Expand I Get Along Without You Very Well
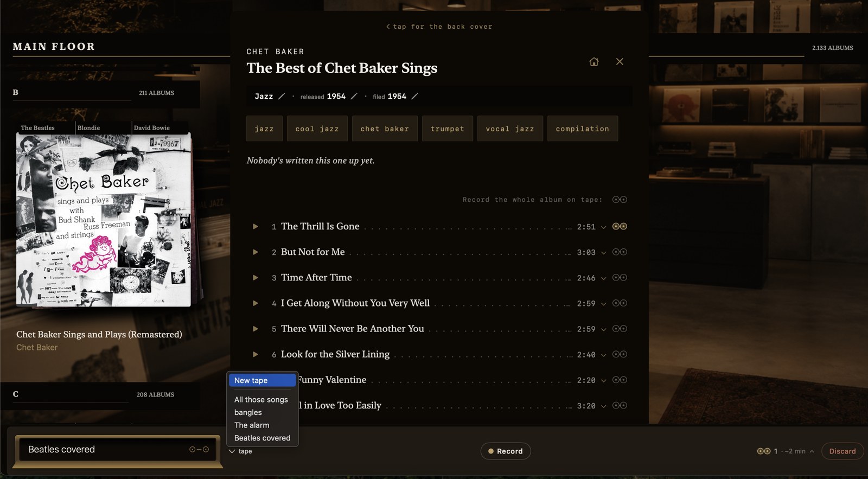 [x=603, y=304]
